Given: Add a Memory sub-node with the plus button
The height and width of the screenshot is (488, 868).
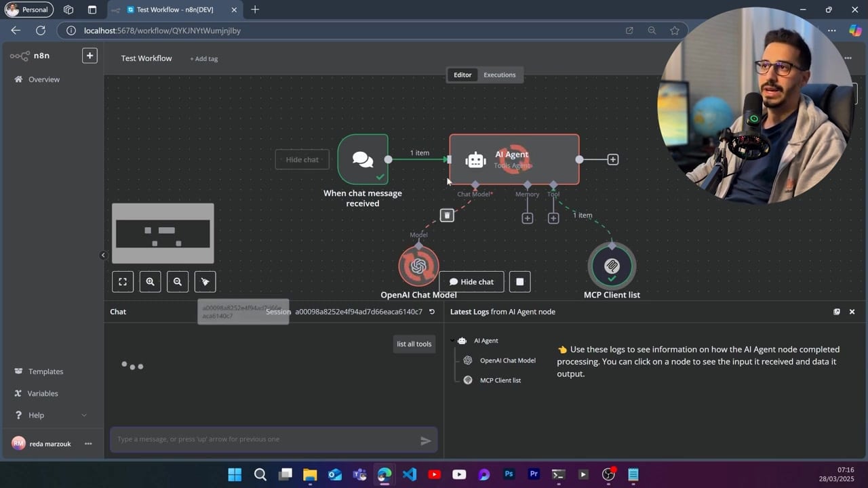Looking at the screenshot, I should coord(528,218).
